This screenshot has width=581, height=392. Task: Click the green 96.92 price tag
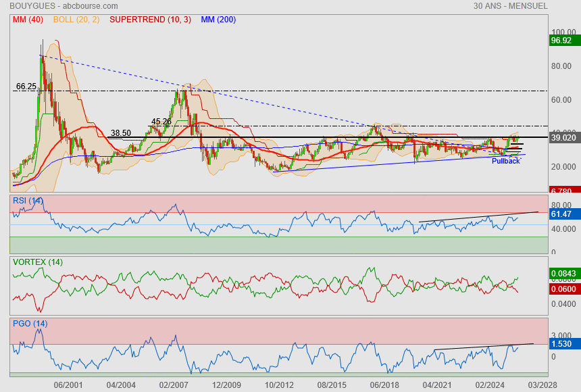click(561, 41)
